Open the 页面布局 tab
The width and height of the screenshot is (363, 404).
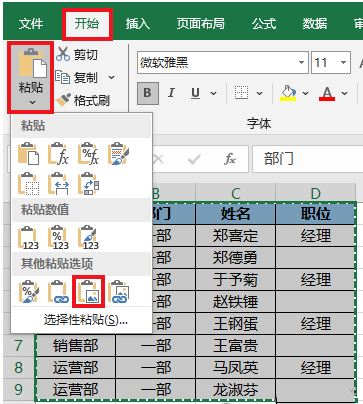(201, 24)
